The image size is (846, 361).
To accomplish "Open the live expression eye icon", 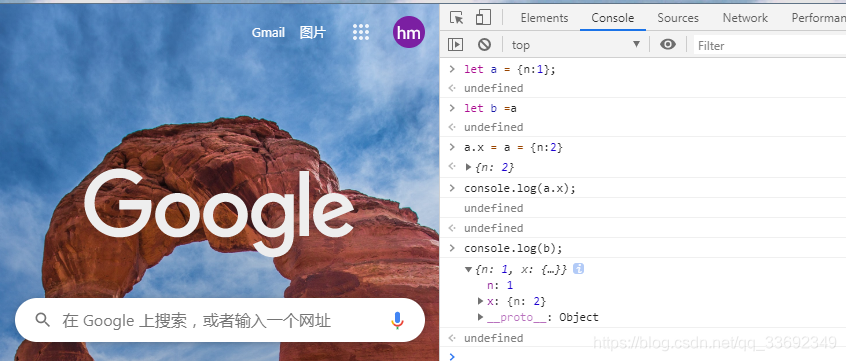I will tap(668, 45).
